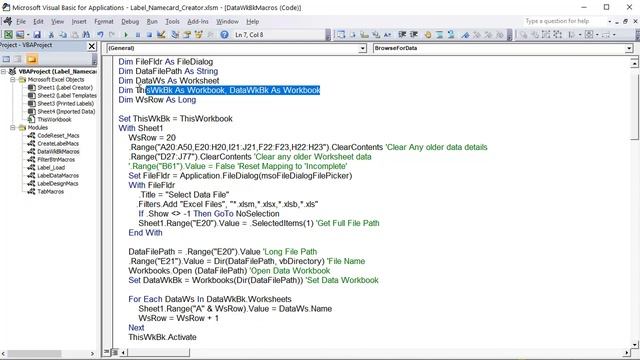Collapse the Modules folder
This screenshot has height=360, width=640.
13,128
